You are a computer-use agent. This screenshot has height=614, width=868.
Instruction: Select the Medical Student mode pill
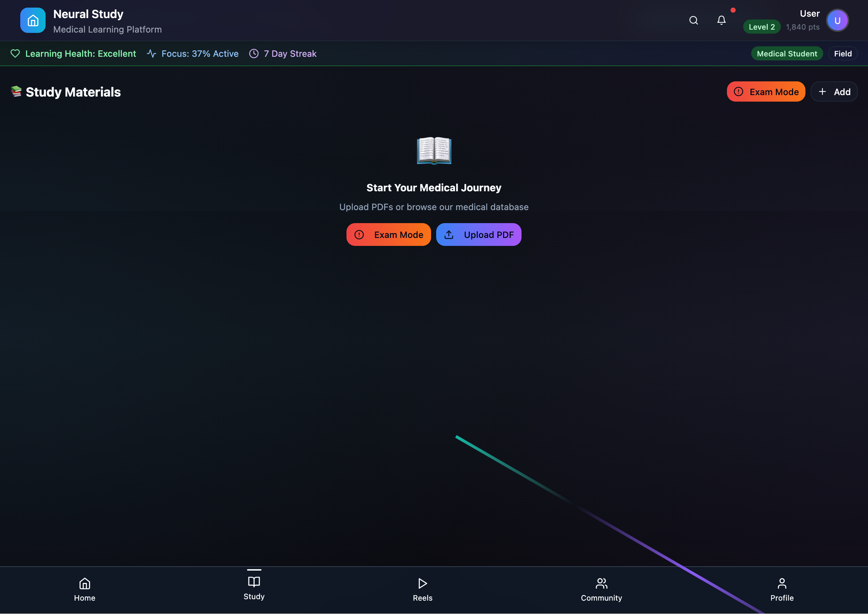787,54
